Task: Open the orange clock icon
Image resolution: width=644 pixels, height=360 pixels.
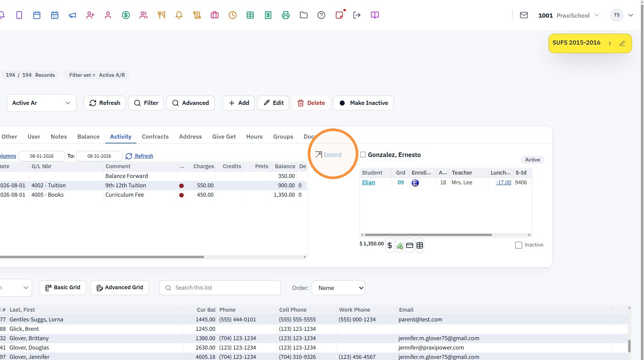Action: [x=233, y=15]
